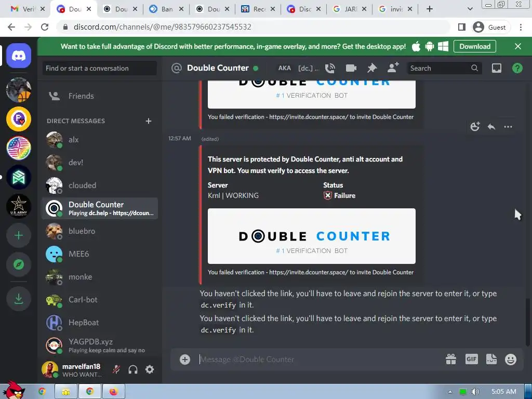
Task: Open pinned messages
Action: click(x=372, y=68)
